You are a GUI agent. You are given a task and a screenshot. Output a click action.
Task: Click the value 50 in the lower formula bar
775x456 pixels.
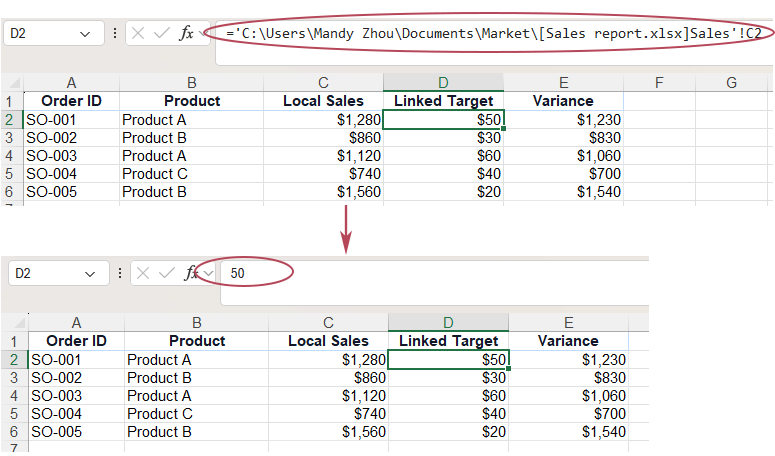coord(238,272)
